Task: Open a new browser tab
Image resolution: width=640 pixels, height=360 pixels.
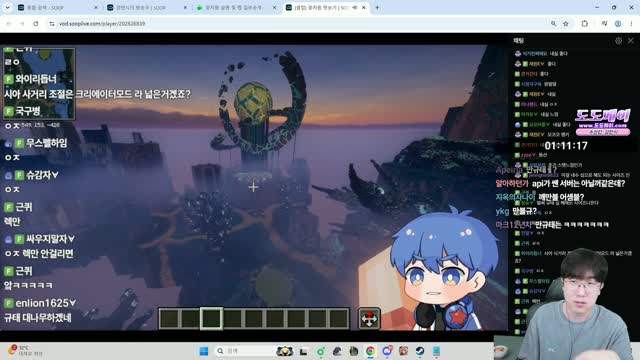Action: pyautogui.click(x=377, y=7)
